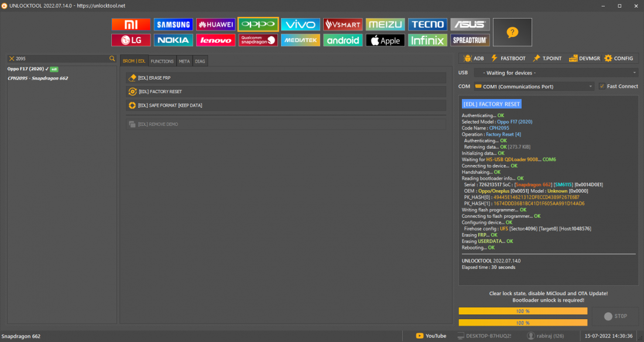Click the upper 100 % progress bar
The width and height of the screenshot is (644, 342).
click(x=523, y=311)
